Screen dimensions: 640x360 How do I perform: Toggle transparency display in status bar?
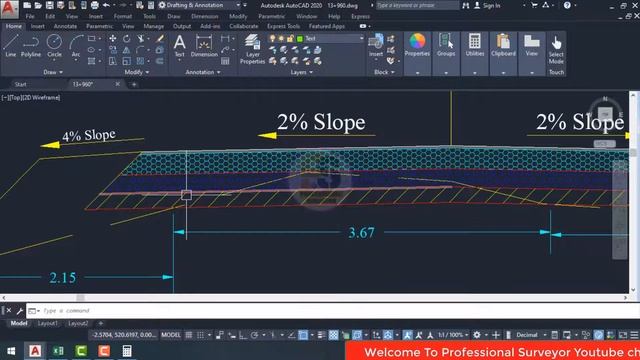click(x=333, y=335)
